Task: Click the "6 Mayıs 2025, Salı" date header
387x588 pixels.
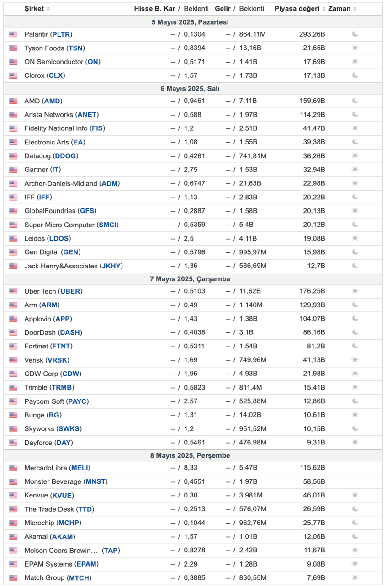Action: tap(190, 89)
